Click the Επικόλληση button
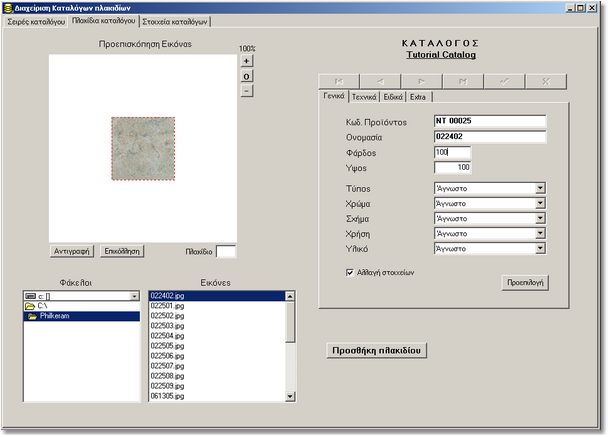Image resolution: width=608 pixels, height=437 pixels. pos(122,251)
